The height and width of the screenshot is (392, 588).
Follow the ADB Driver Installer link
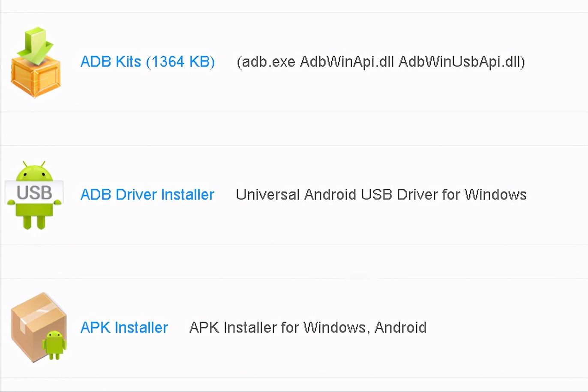click(x=147, y=195)
